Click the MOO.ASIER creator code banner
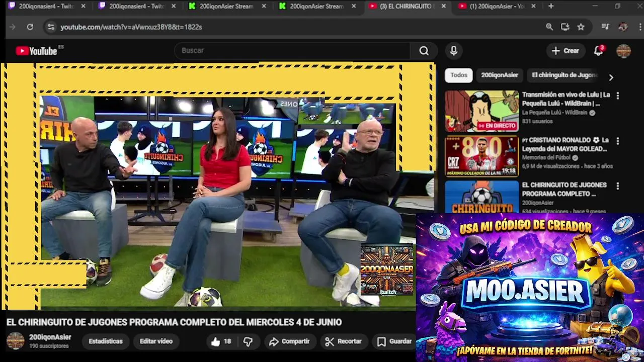Screen dimensions: 644x362 point(530,288)
